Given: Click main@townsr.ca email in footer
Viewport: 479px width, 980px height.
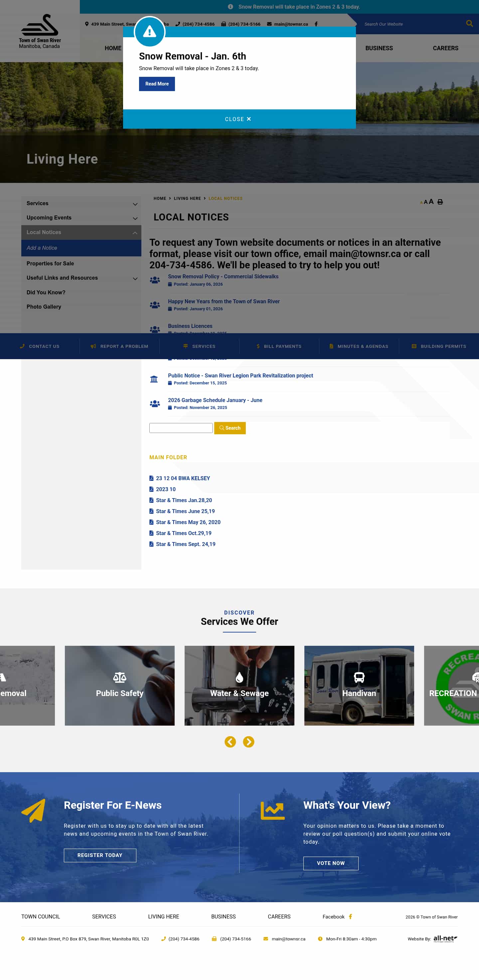Looking at the screenshot, I should coord(288,939).
